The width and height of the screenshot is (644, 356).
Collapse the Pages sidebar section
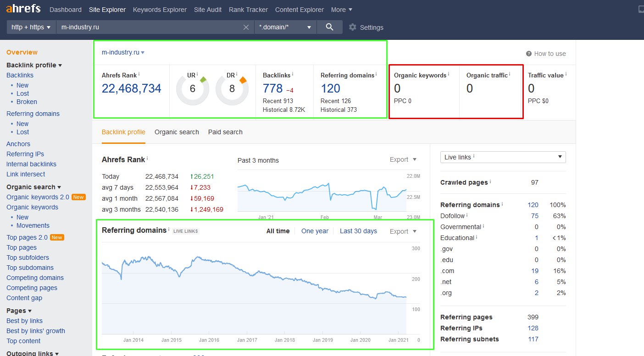point(19,311)
